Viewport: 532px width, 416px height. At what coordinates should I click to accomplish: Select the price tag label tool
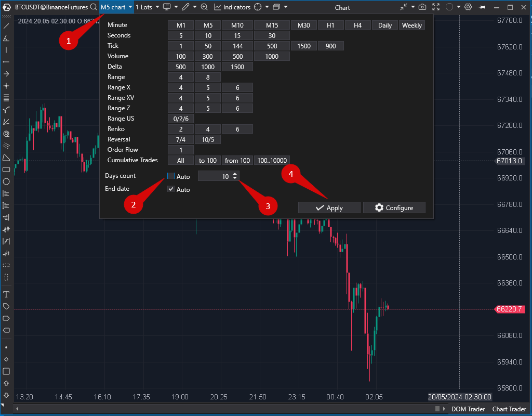(6, 306)
